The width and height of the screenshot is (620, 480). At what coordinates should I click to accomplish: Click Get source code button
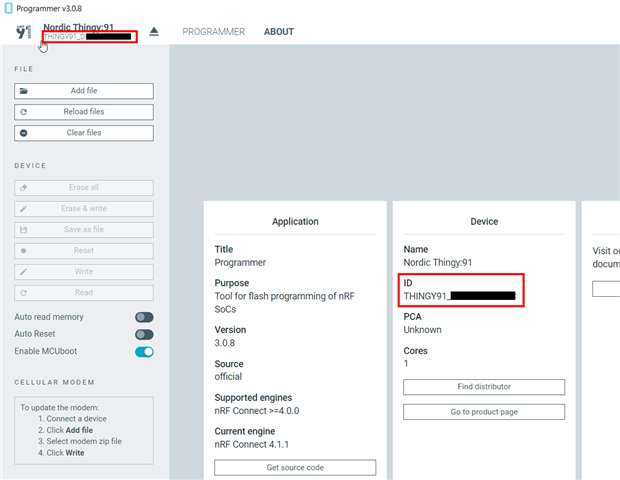tap(295, 467)
